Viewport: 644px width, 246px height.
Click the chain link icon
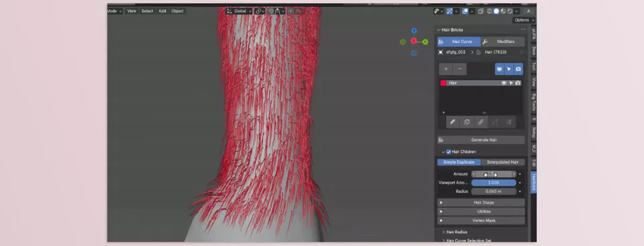pos(480,122)
